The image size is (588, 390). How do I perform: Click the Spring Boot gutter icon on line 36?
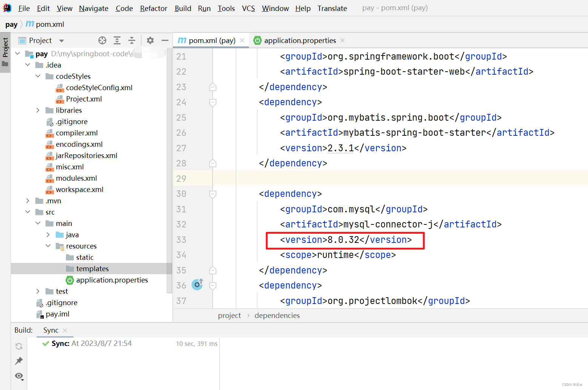tap(197, 285)
